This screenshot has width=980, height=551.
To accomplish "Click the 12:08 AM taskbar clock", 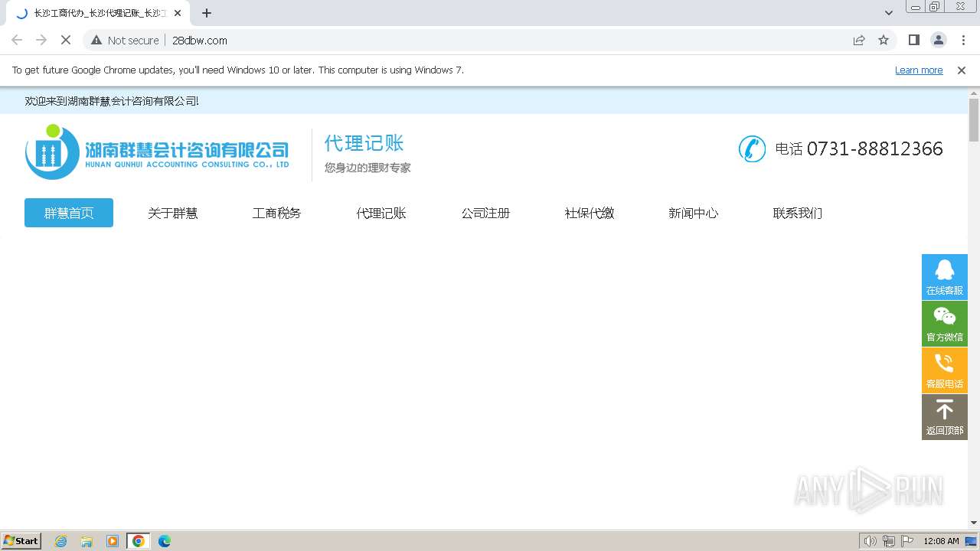I will [941, 541].
